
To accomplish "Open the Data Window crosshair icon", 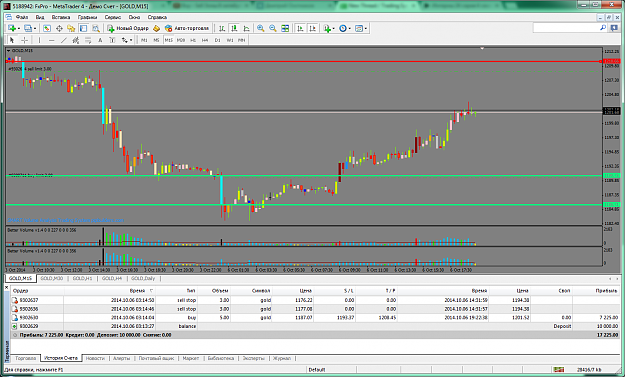I will point(59,28).
